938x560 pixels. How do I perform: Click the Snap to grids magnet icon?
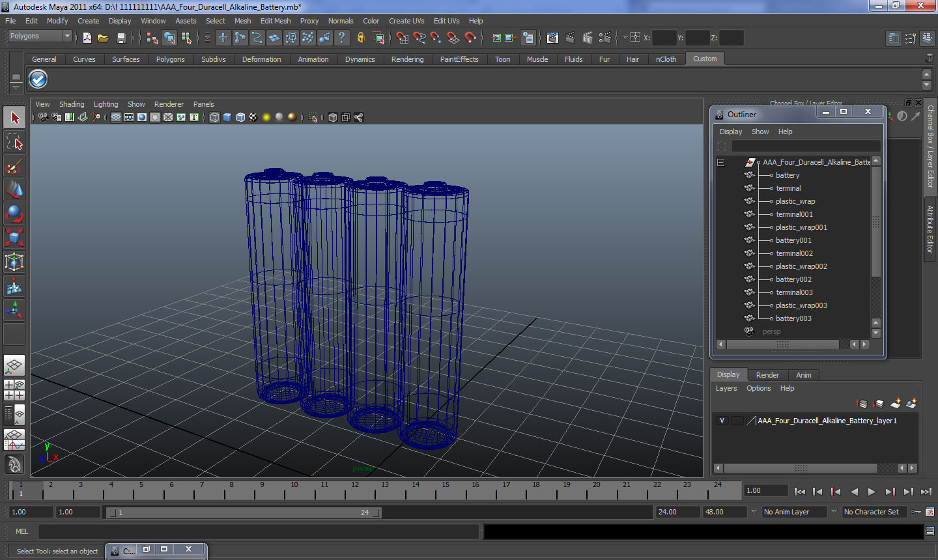[402, 38]
